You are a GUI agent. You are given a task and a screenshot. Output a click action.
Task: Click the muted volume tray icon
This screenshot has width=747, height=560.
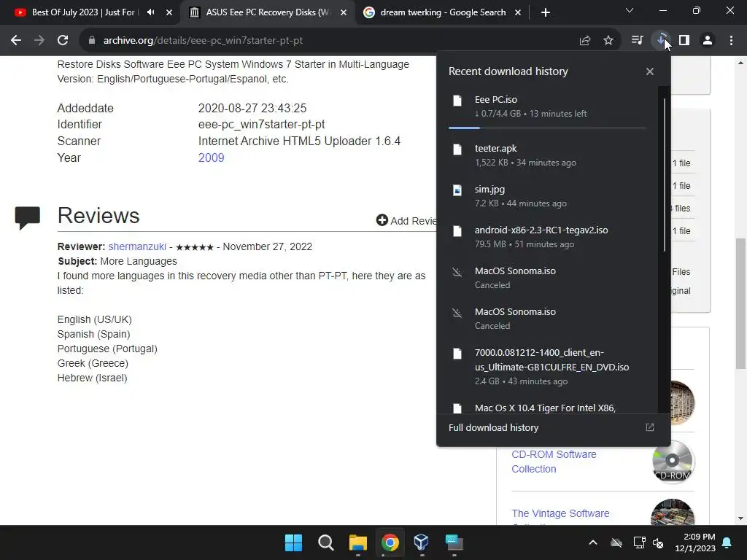click(658, 542)
